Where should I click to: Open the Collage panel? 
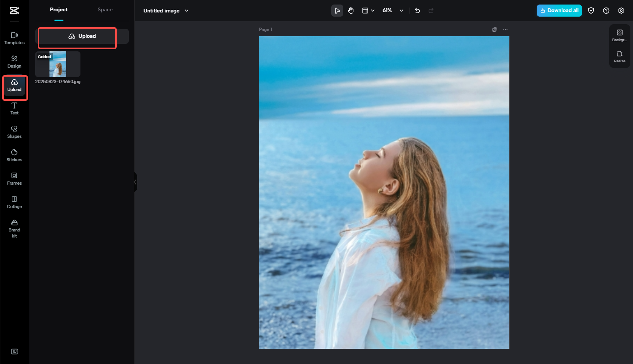click(x=14, y=202)
